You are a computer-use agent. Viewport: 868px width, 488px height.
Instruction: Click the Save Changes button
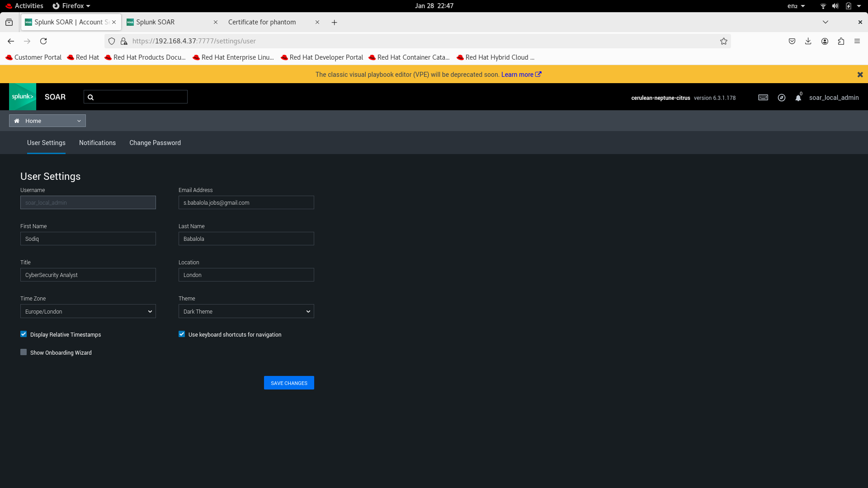(x=289, y=383)
